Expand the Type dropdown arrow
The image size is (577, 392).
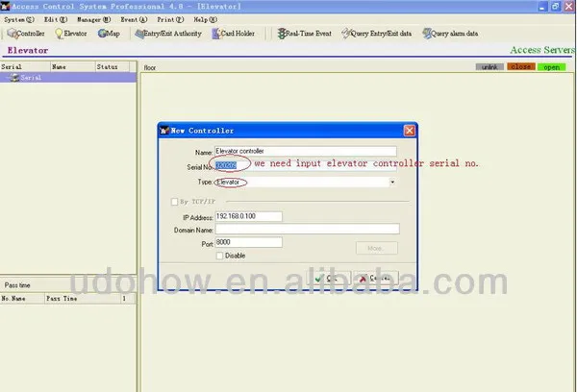point(392,182)
